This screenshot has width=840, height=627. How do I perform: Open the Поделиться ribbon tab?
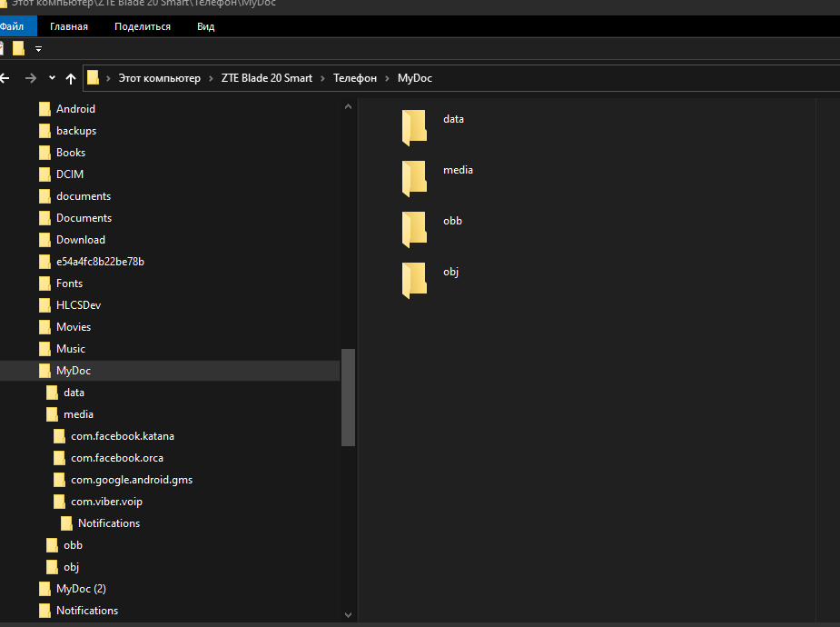[143, 26]
